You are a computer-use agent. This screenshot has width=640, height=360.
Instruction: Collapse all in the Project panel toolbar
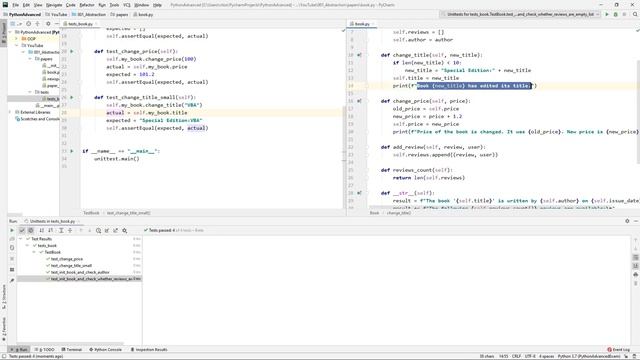point(38,24)
